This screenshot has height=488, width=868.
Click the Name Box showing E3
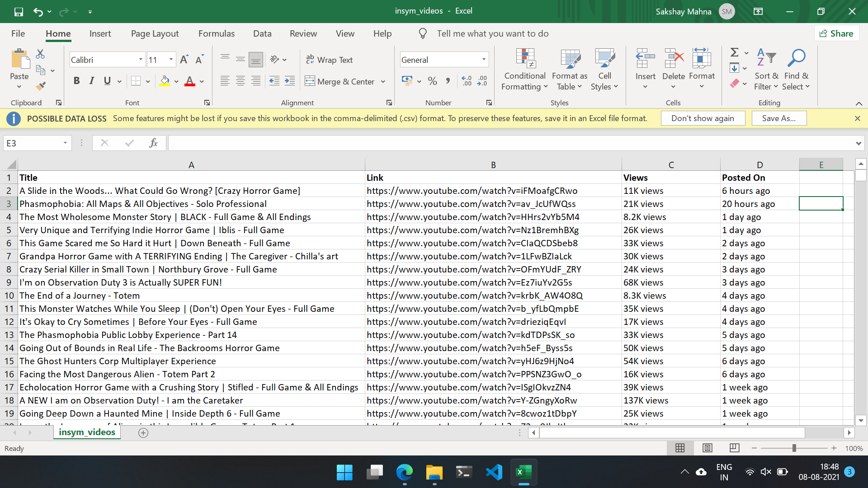point(37,143)
